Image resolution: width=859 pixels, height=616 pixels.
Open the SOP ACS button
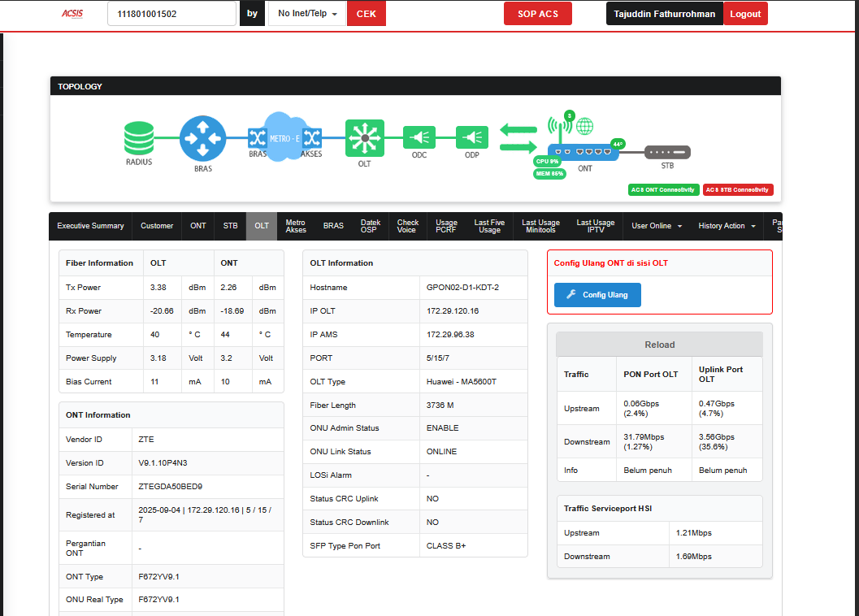point(537,14)
